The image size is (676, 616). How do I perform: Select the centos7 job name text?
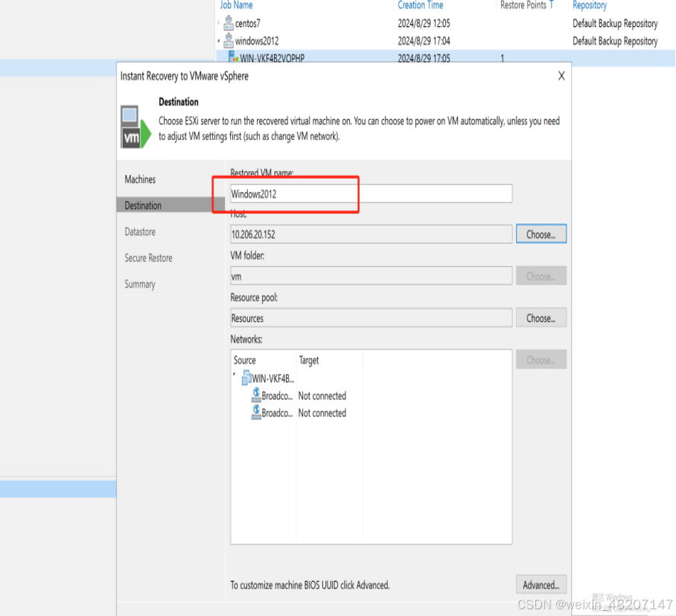pos(247,23)
